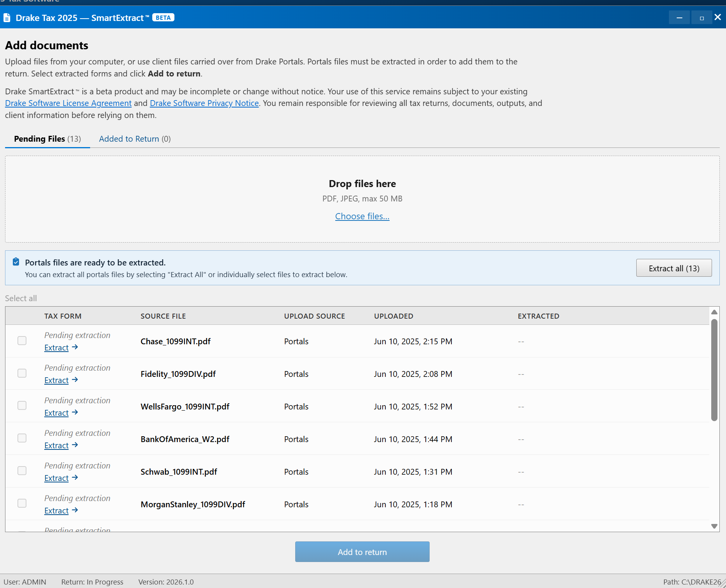Click the UPLOAD SOURCE column header
Screen dimensions: 726x588
(x=315, y=316)
